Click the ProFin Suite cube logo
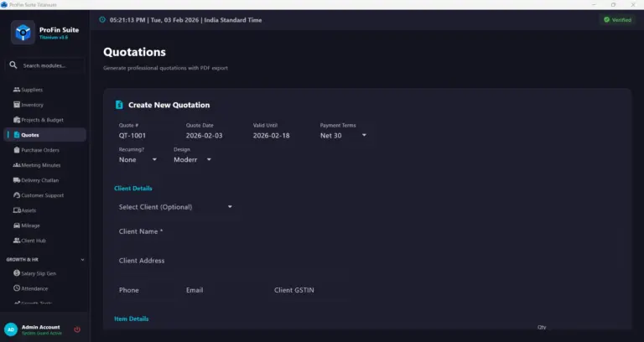Image resolution: width=644 pixels, height=342 pixels. coord(23,33)
